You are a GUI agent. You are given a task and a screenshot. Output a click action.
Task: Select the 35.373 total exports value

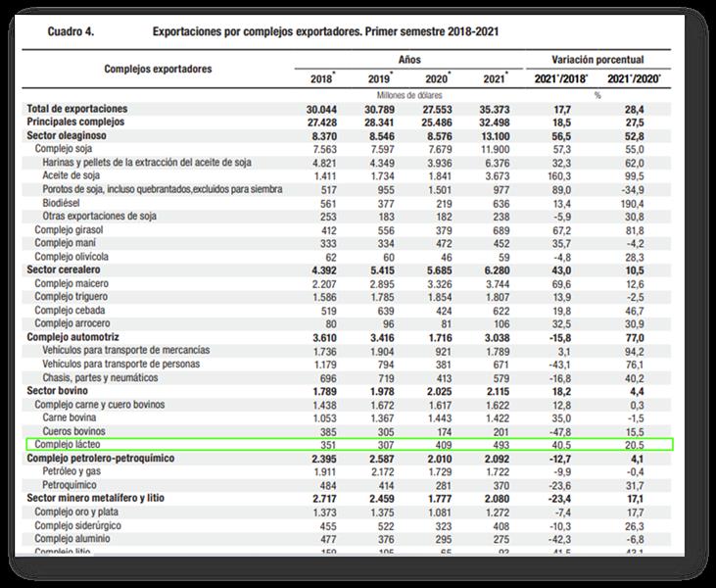pyautogui.click(x=496, y=109)
